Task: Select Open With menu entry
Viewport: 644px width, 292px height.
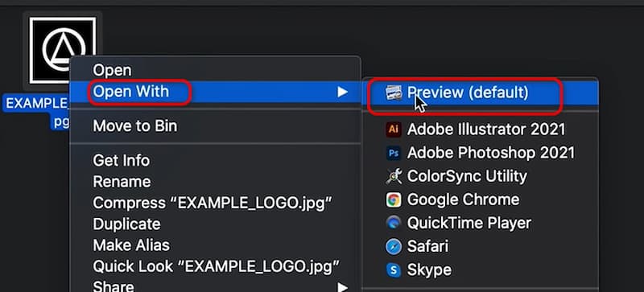Action: (215, 92)
